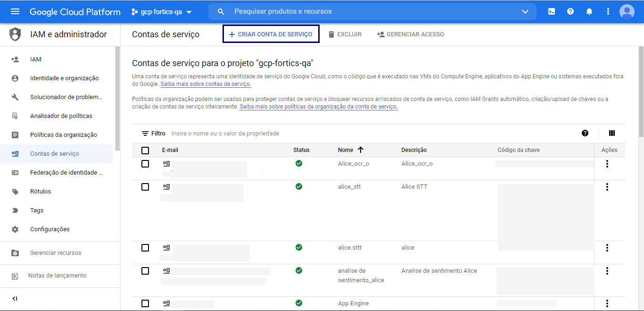Open the user account avatar
The height and width of the screenshot is (311, 644).
627,11
